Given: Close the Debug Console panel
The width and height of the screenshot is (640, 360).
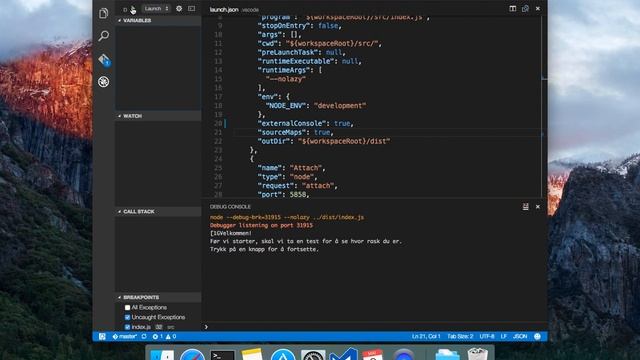Looking at the screenshot, I should pyautogui.click(x=538, y=207).
